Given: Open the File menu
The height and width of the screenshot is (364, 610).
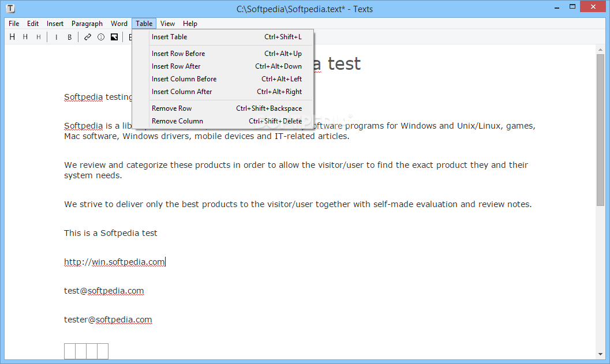Looking at the screenshot, I should pyautogui.click(x=14, y=23).
